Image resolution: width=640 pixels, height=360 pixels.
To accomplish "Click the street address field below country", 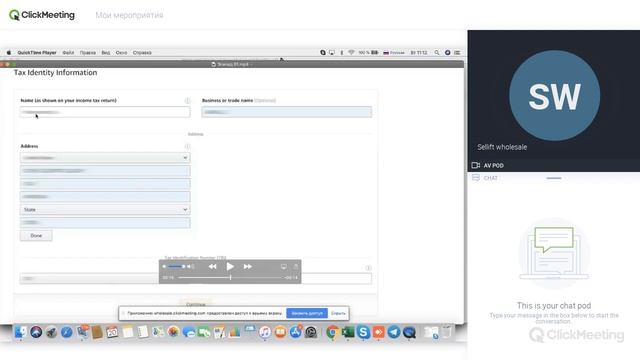I will click(x=105, y=171).
